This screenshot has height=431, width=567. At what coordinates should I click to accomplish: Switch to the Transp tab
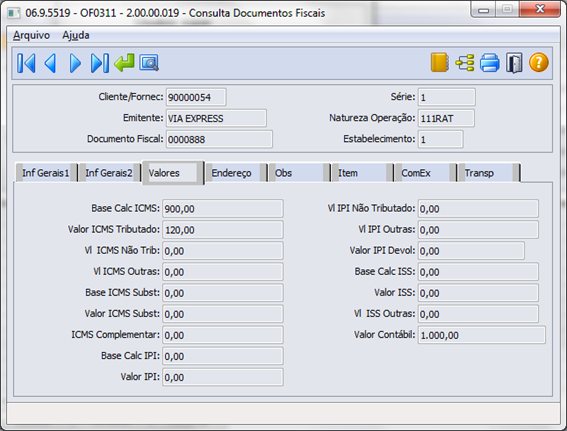click(x=489, y=173)
